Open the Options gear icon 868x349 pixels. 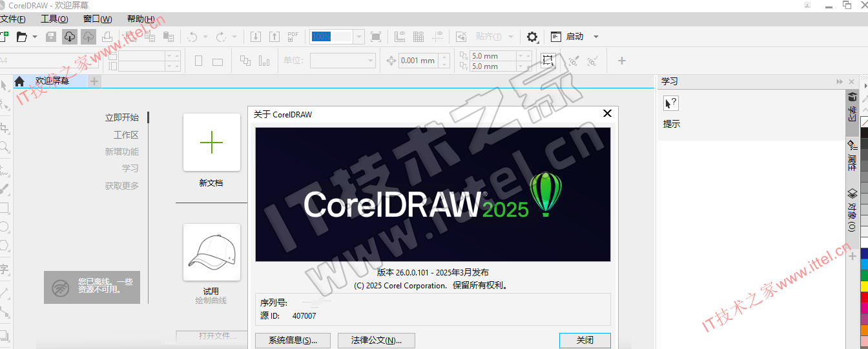(x=532, y=37)
